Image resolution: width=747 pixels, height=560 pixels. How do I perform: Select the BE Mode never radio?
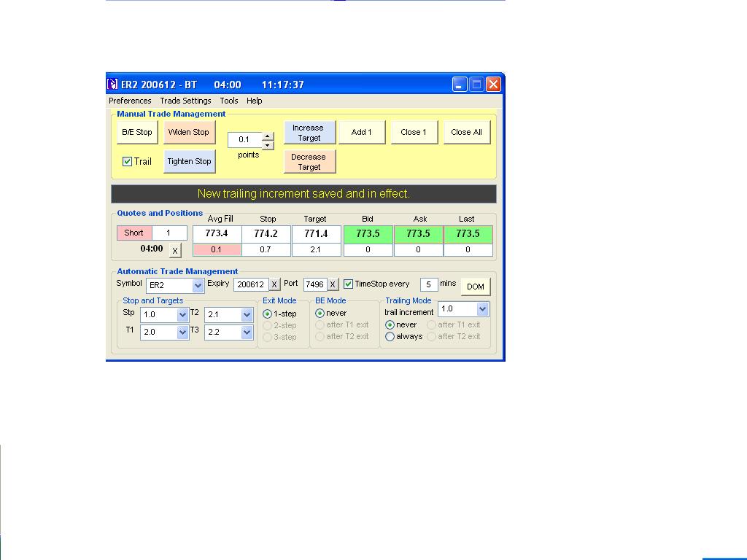pos(320,313)
